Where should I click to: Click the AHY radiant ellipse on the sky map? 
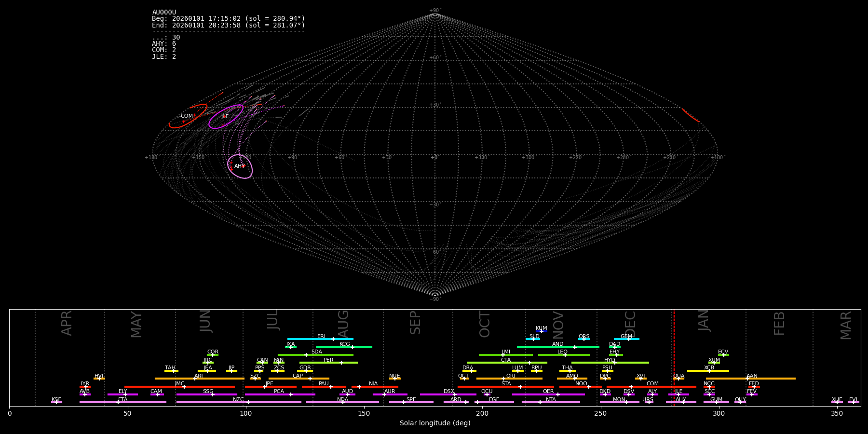[240, 166]
